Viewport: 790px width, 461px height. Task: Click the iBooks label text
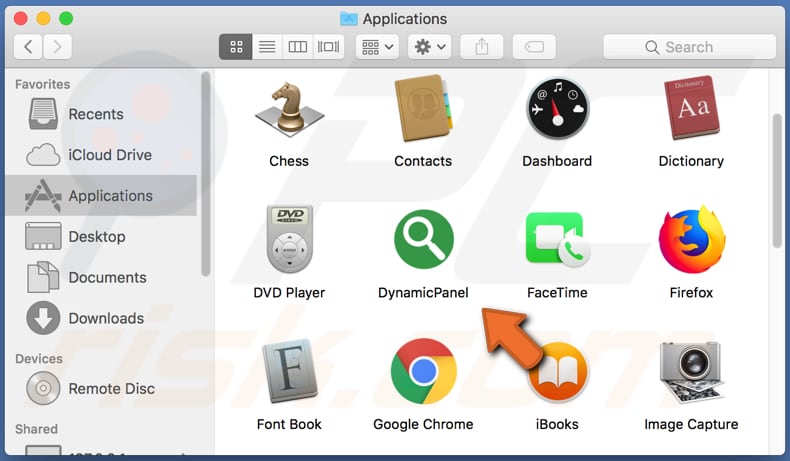pos(557,424)
